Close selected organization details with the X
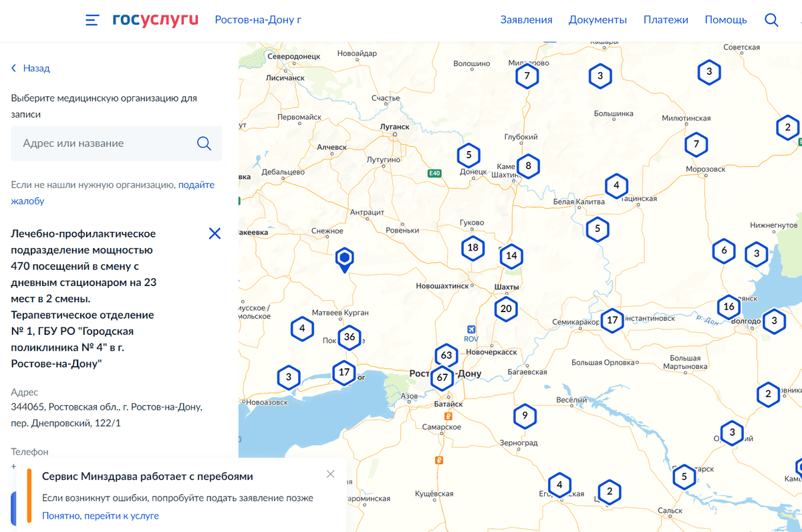This screenshot has height=532, width=802. 215,233
